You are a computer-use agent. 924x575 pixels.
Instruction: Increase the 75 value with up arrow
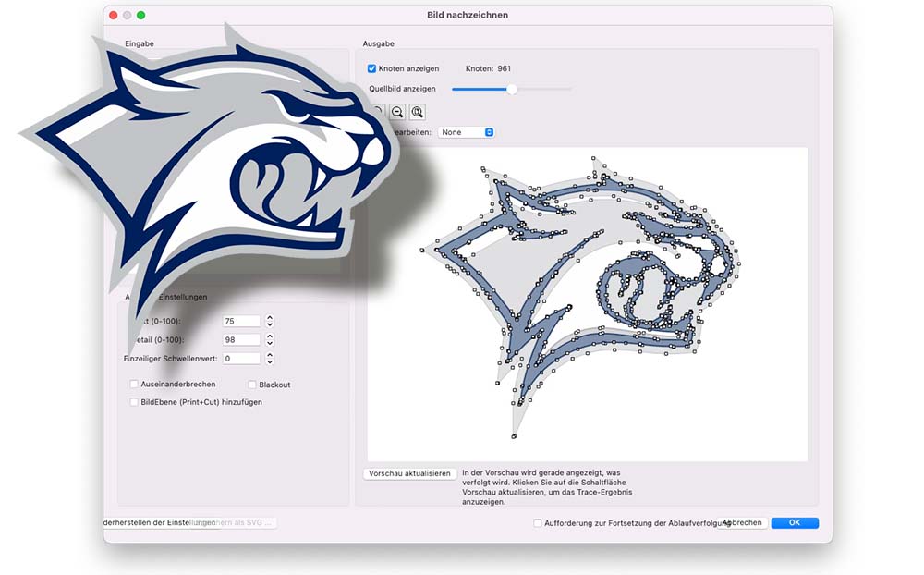point(270,317)
